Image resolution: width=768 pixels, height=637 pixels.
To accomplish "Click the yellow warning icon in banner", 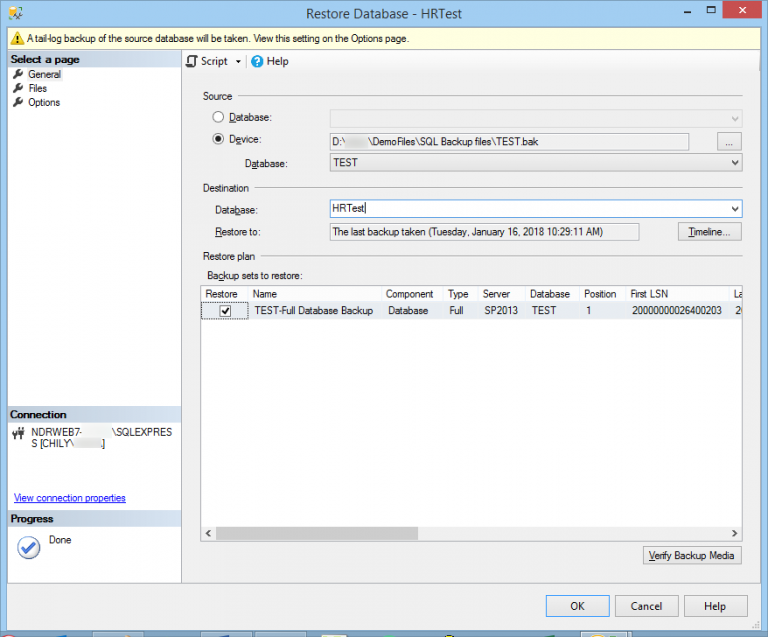I will pyautogui.click(x=17, y=39).
